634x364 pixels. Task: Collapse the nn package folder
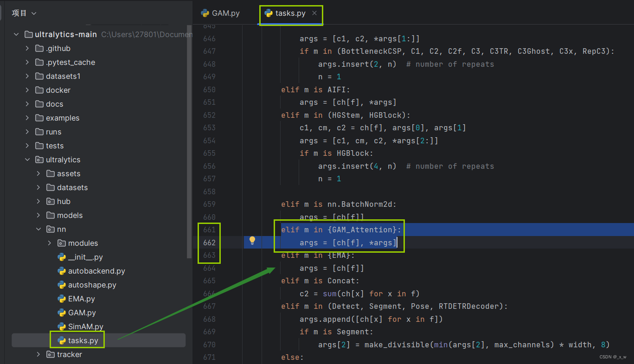click(38, 229)
